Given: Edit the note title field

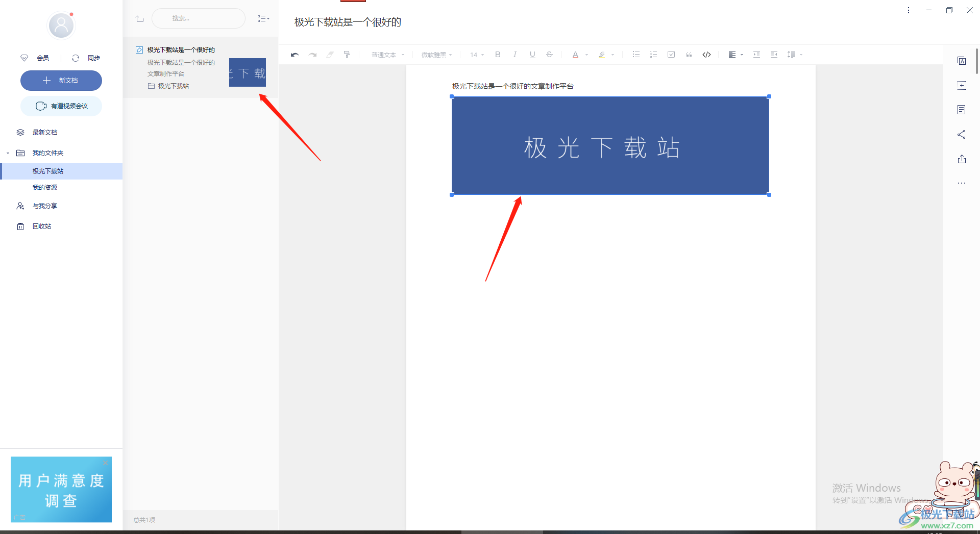Looking at the screenshot, I should coord(348,22).
